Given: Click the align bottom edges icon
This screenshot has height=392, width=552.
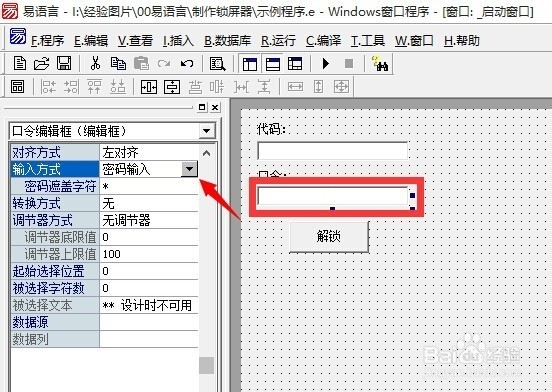Looking at the screenshot, I should pos(118,87).
